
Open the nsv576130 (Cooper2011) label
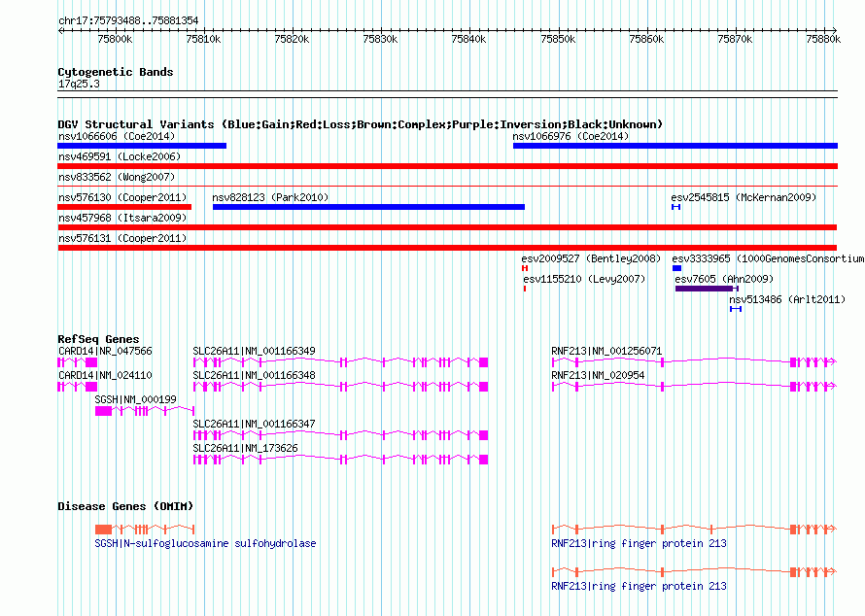(x=122, y=197)
